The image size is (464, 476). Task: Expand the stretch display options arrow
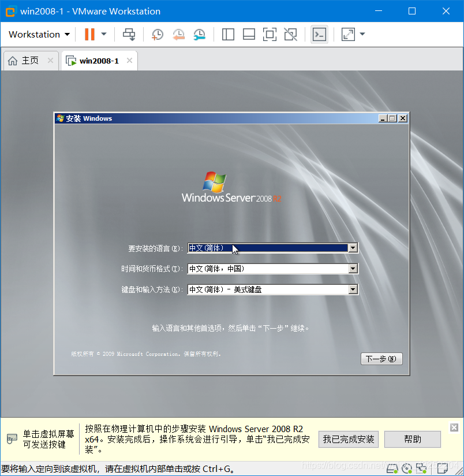pos(362,34)
